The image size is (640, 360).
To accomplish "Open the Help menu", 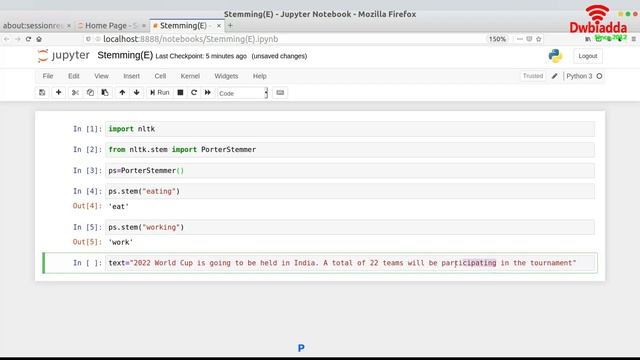I will [260, 76].
